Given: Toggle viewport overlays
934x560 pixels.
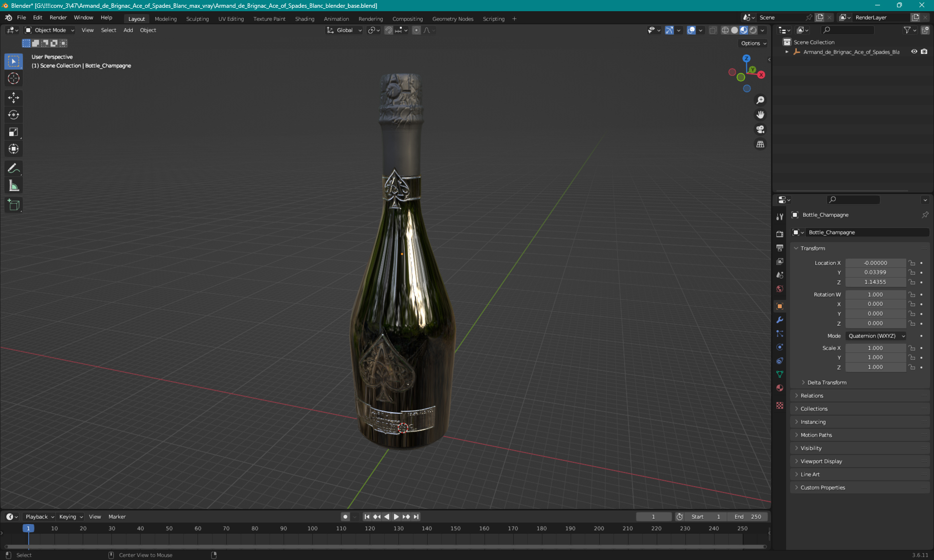Looking at the screenshot, I should pos(691,30).
